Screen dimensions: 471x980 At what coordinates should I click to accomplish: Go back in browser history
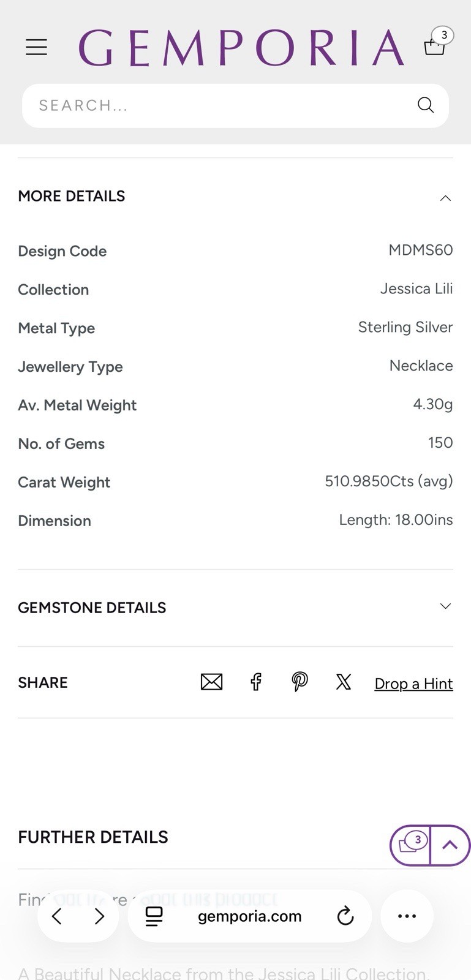57,916
